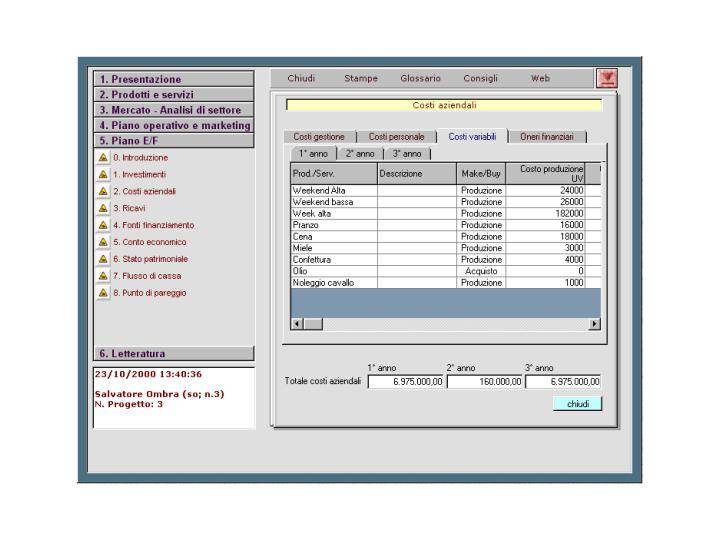Open the 8. Punto di pareggio item
The width and height of the screenshot is (720, 540).
click(150, 292)
